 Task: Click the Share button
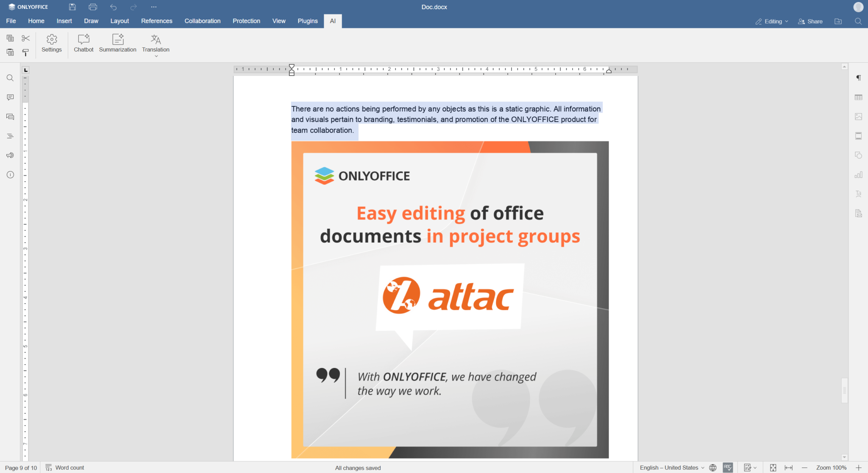(x=810, y=21)
